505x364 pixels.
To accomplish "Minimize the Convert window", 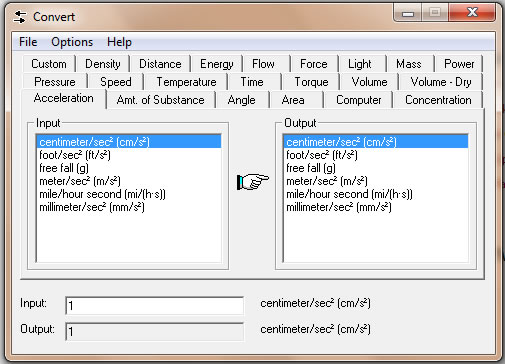I will [408, 13].
